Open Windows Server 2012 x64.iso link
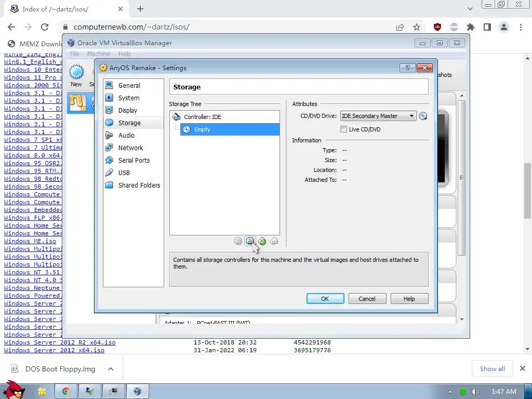This screenshot has width=532, height=399. coord(54,350)
